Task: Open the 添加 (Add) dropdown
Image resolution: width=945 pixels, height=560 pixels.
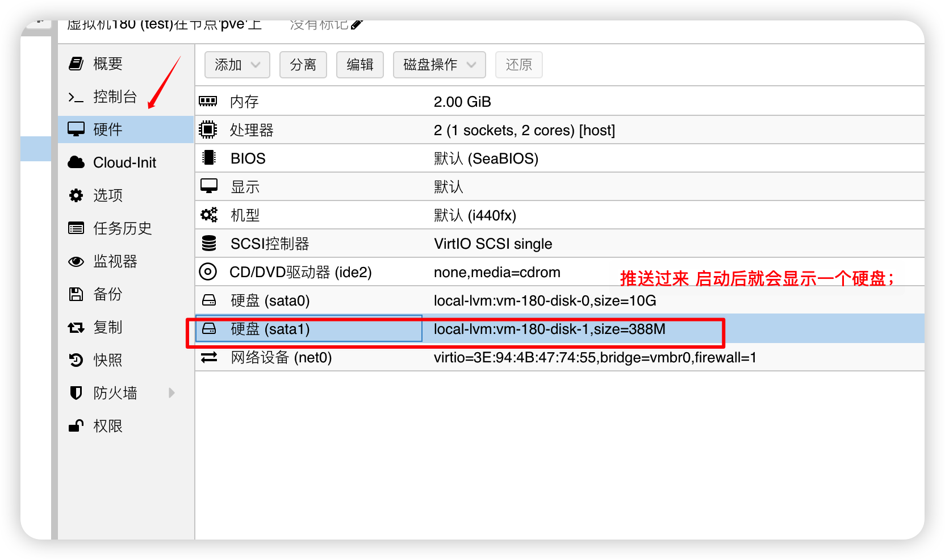Action: click(x=237, y=65)
